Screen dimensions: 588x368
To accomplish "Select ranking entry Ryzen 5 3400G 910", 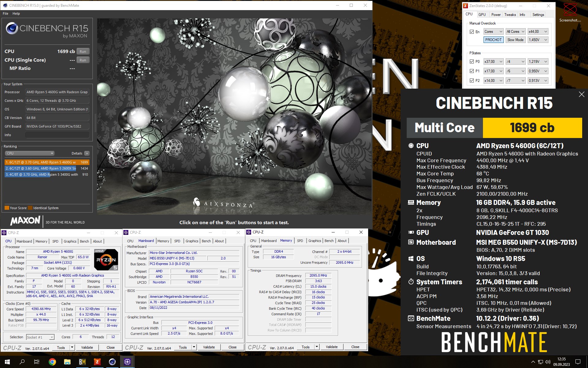I will coord(47,174).
